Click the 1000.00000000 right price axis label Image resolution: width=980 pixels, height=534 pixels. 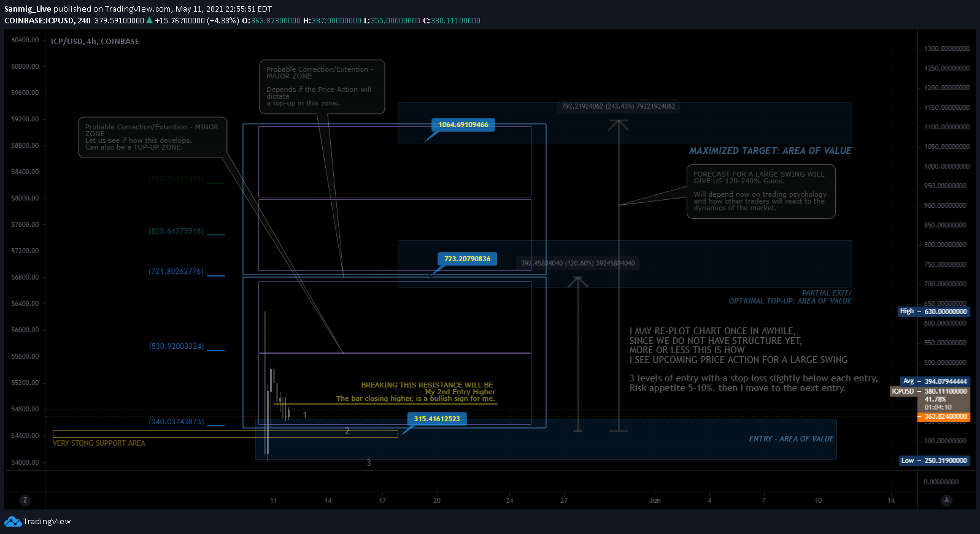947,166
